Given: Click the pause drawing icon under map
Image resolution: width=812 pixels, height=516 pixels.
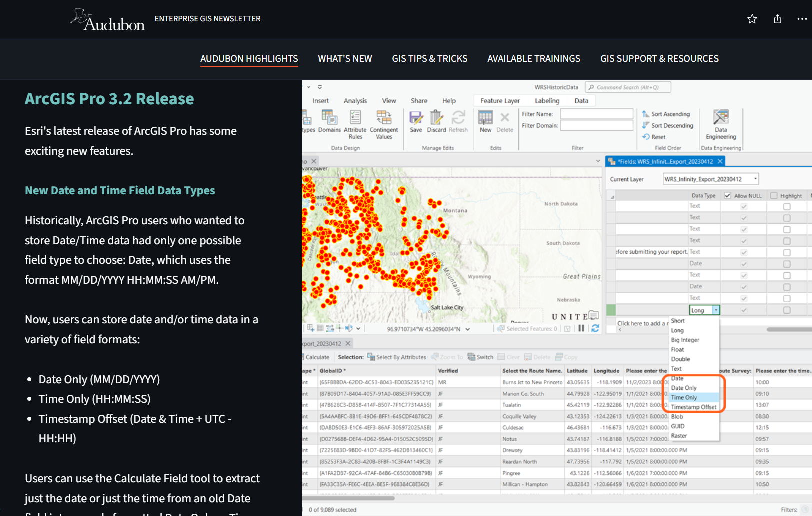Looking at the screenshot, I should tap(581, 328).
